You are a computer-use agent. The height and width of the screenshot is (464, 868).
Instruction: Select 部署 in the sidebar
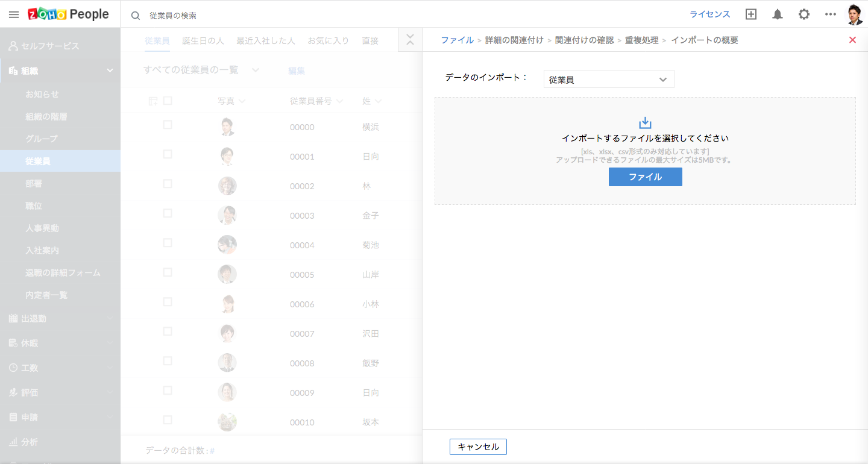[34, 184]
